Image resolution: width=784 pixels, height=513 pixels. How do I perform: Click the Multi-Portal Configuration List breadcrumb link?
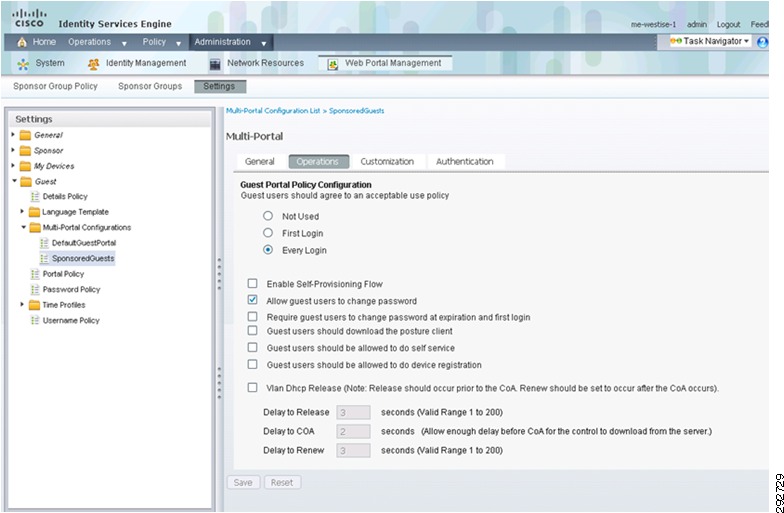pos(273,111)
